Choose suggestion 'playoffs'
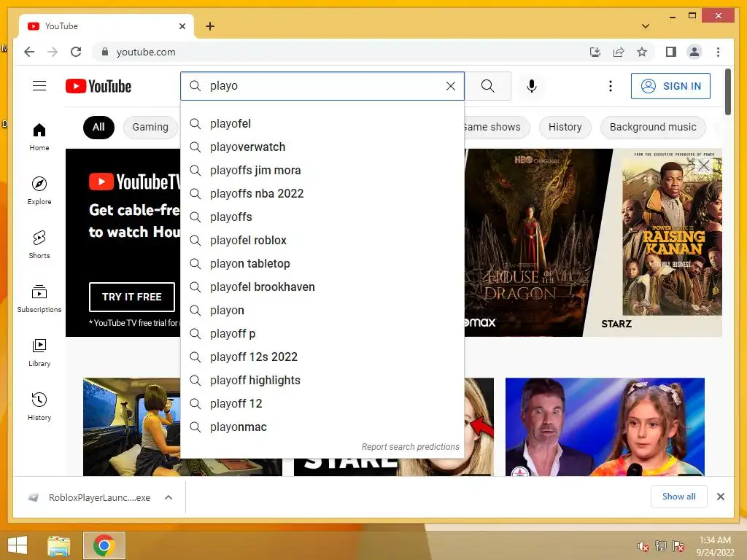The width and height of the screenshot is (747, 560). (x=322, y=217)
